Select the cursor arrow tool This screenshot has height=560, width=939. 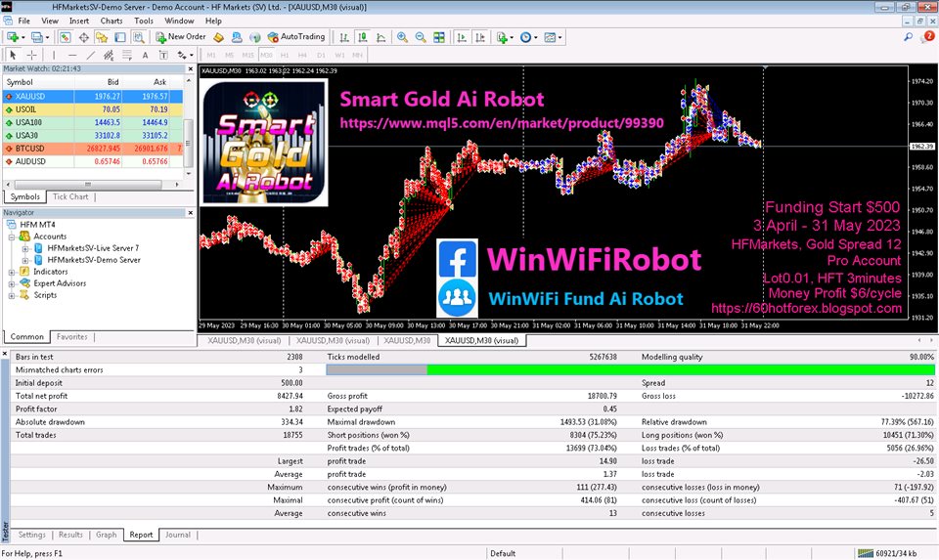click(13, 55)
